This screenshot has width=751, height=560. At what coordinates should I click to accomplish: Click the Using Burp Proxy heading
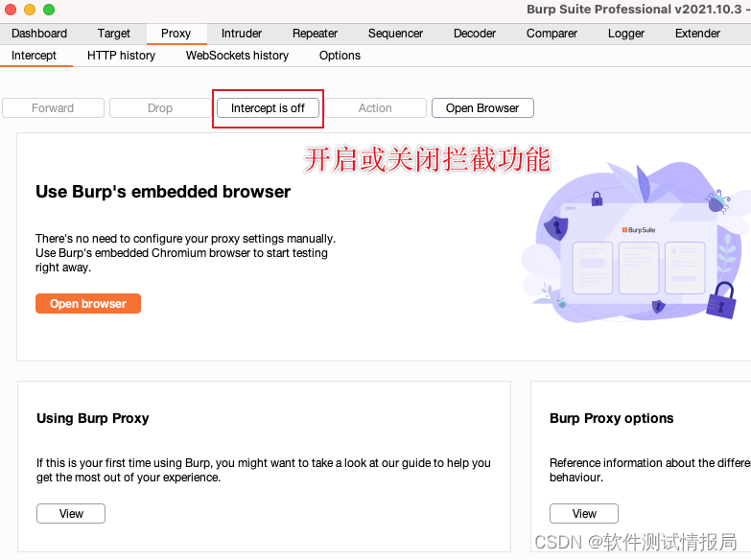93,418
